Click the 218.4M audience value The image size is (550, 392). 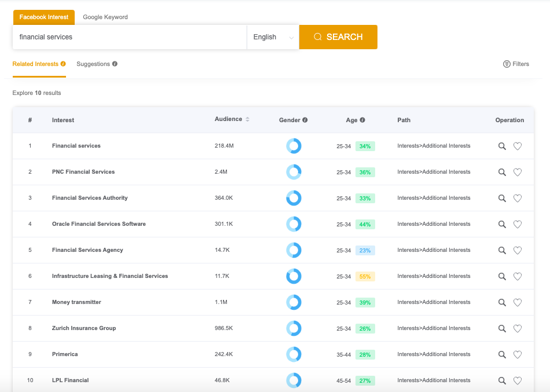224,146
